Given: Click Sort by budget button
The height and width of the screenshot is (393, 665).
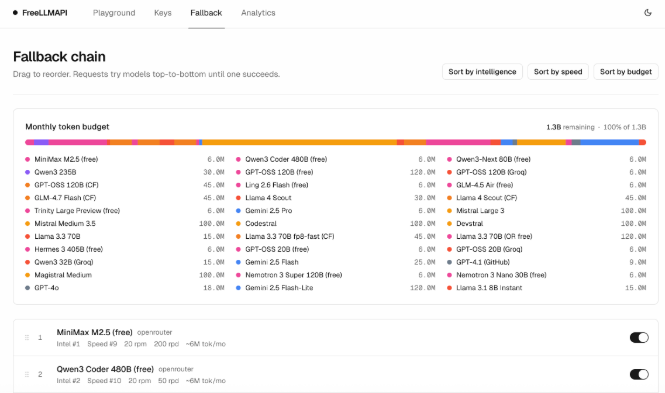Looking at the screenshot, I should [x=626, y=72].
